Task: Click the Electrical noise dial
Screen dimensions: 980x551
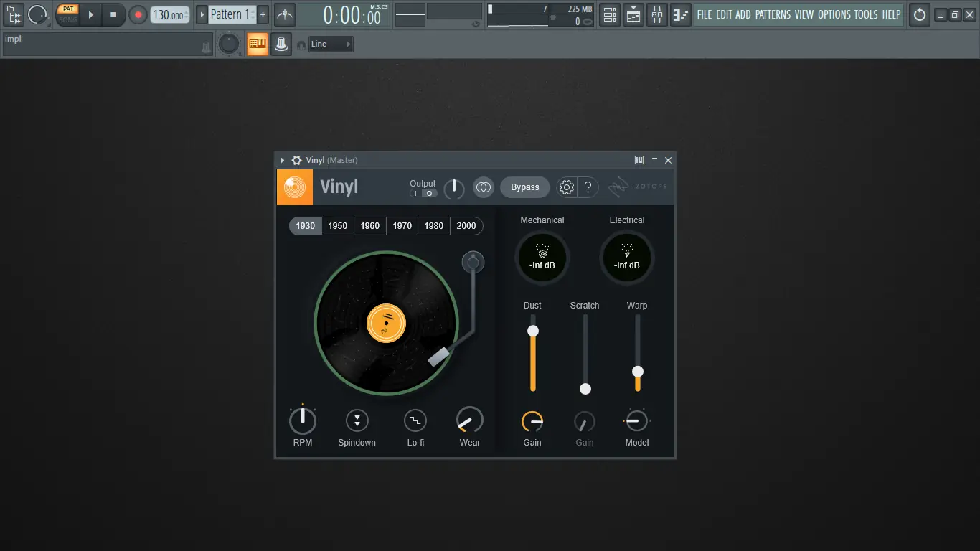Action: (627, 257)
